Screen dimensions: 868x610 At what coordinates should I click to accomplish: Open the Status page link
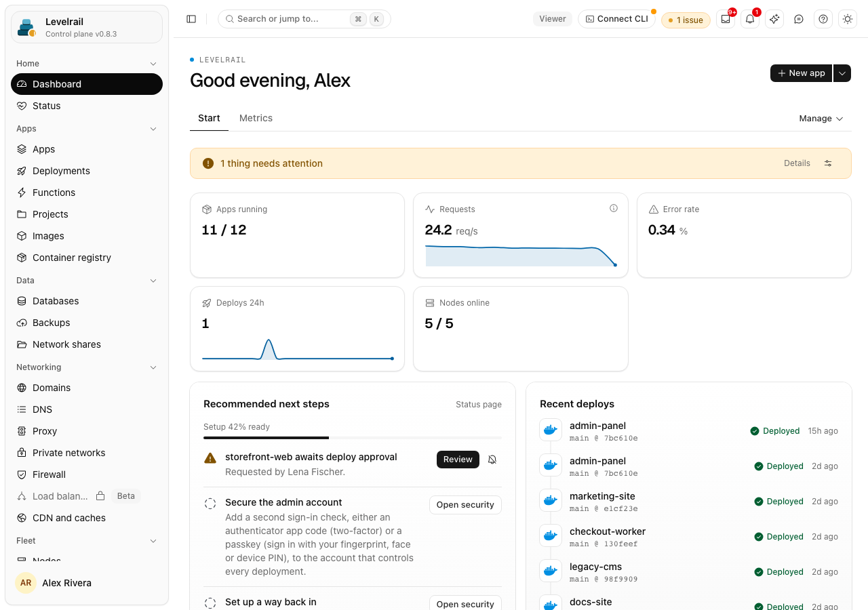[479, 405]
